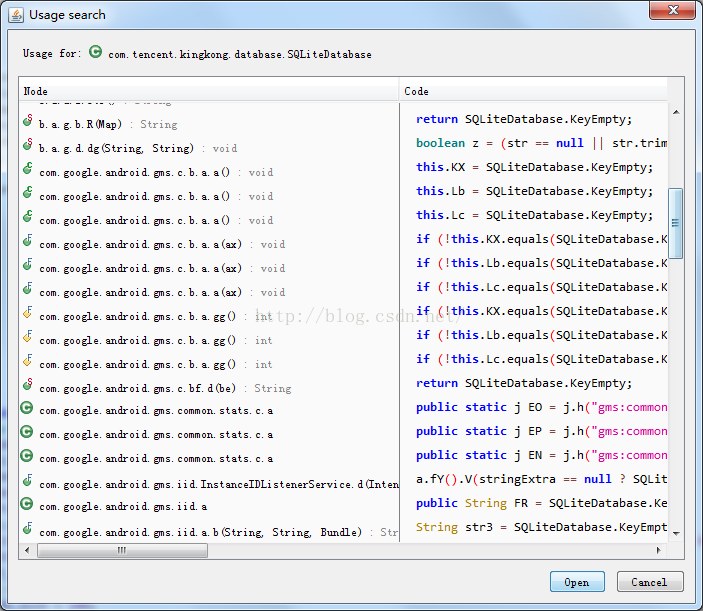The width and height of the screenshot is (703, 611).
Task: Click the vertical scrollbar thumb
Action: [676, 223]
